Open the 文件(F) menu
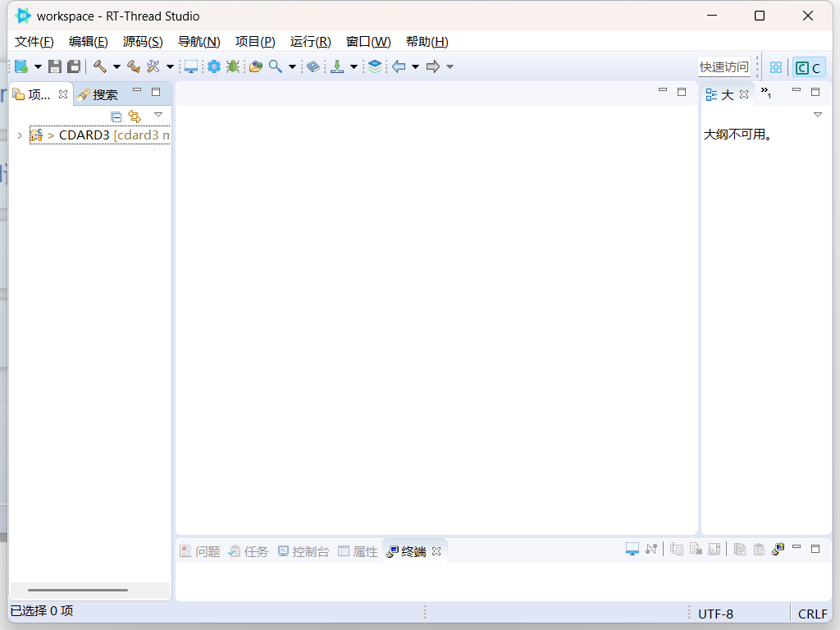The height and width of the screenshot is (630, 840). pos(33,41)
